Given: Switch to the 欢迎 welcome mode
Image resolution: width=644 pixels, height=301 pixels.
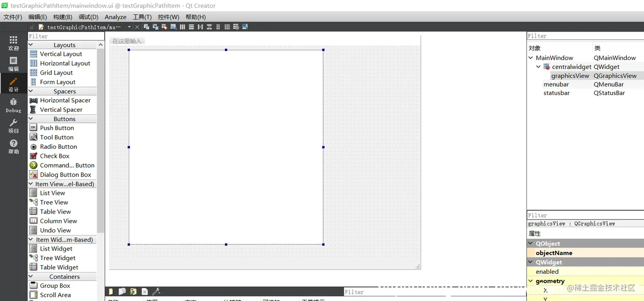Looking at the screenshot, I should [14, 43].
